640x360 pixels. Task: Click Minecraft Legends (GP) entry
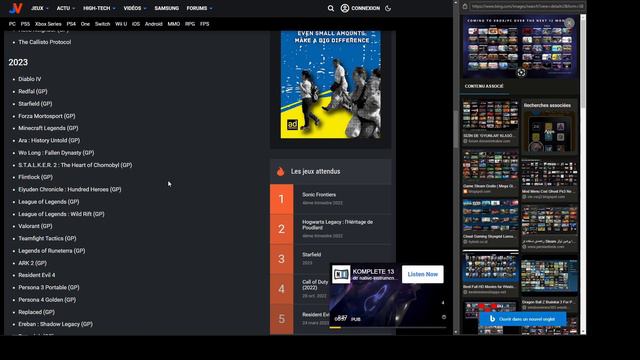point(48,128)
